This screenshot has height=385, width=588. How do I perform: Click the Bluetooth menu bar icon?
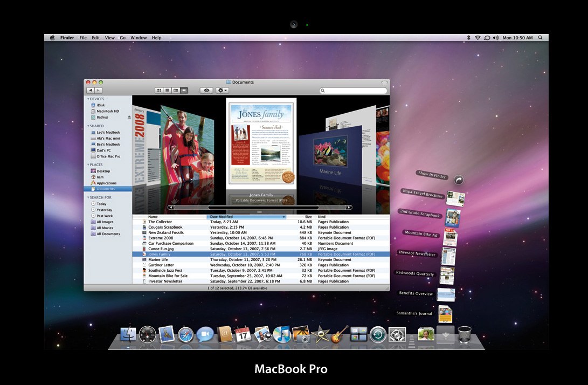tap(468, 38)
